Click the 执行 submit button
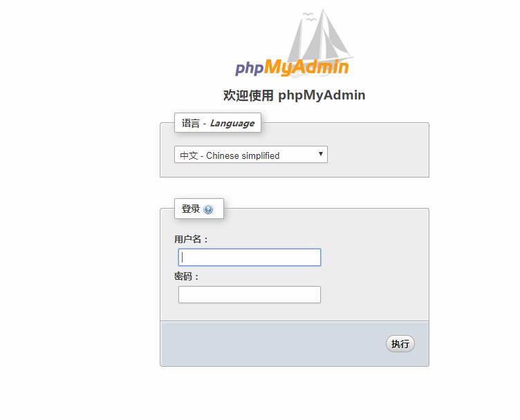Viewport: 520px width, 420px height. coord(400,344)
